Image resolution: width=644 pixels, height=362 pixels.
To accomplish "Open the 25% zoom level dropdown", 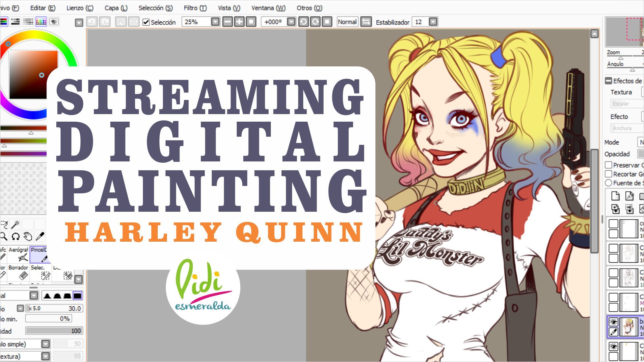I will tap(215, 22).
